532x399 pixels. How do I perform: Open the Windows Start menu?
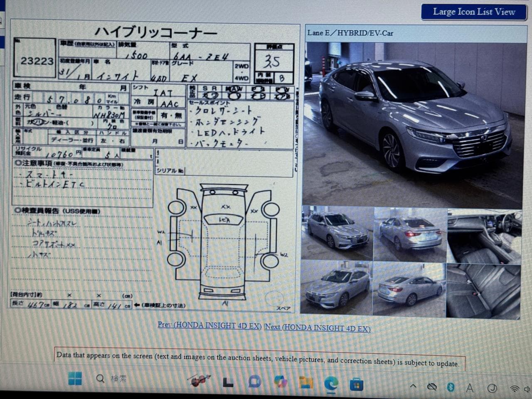click(x=75, y=379)
